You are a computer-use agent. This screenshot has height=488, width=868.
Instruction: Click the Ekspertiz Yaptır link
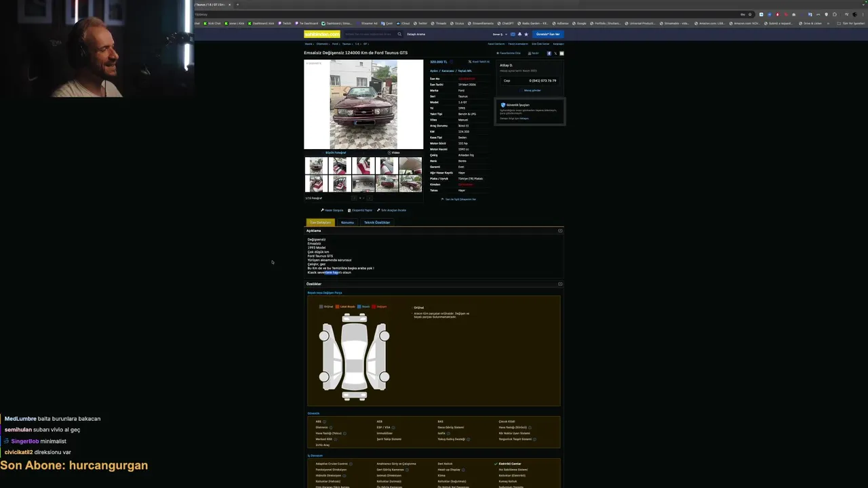coord(360,210)
